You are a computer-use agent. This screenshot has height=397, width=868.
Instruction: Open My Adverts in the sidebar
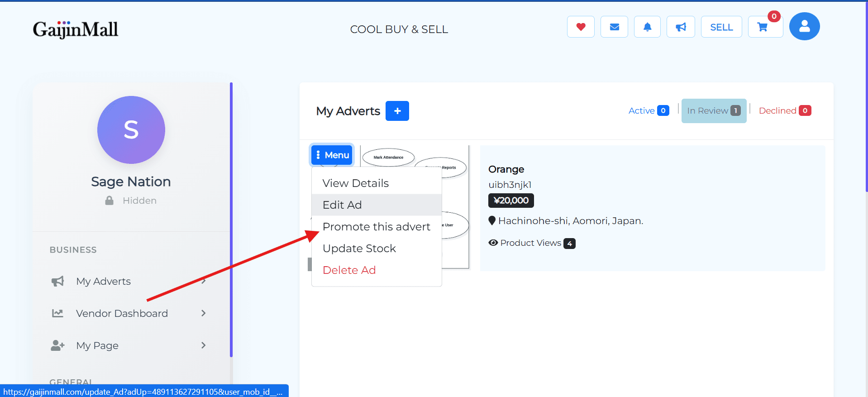(129, 282)
